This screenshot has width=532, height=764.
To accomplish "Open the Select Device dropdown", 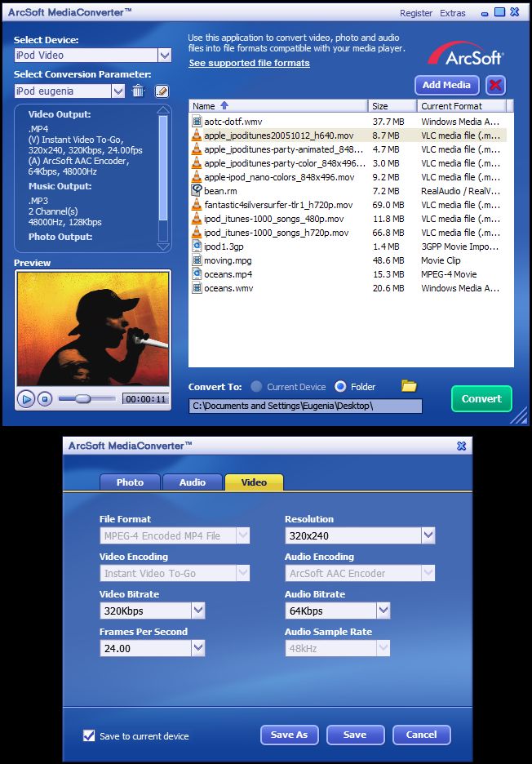I will point(165,55).
